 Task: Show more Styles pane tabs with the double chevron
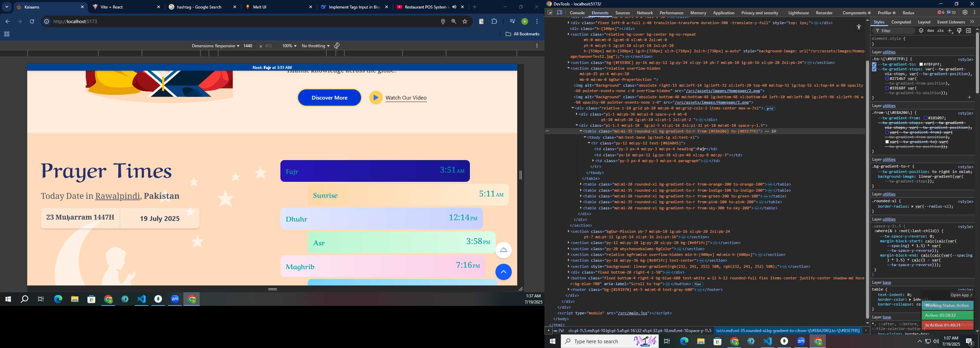[x=973, y=22]
